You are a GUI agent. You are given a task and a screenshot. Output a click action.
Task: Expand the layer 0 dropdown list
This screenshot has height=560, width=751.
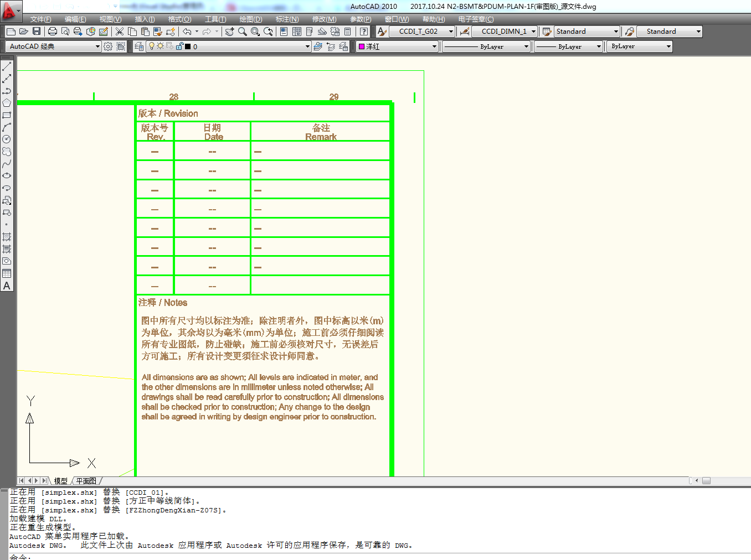pos(307,46)
